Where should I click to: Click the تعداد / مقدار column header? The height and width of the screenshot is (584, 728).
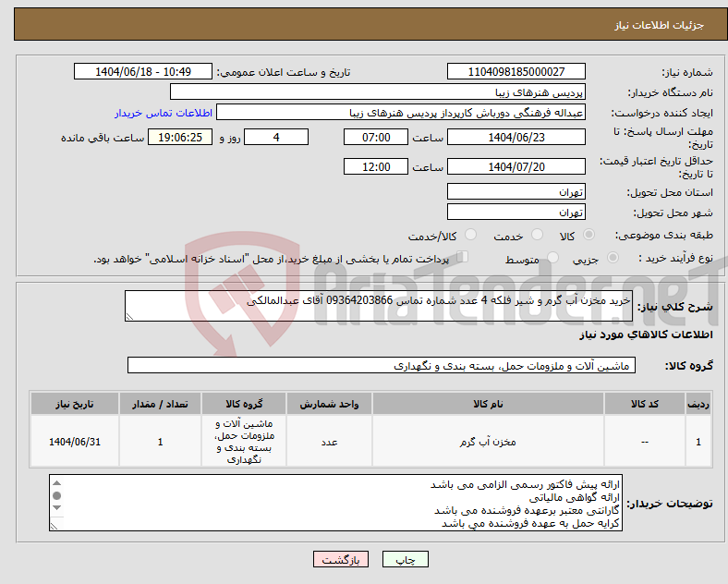point(160,404)
